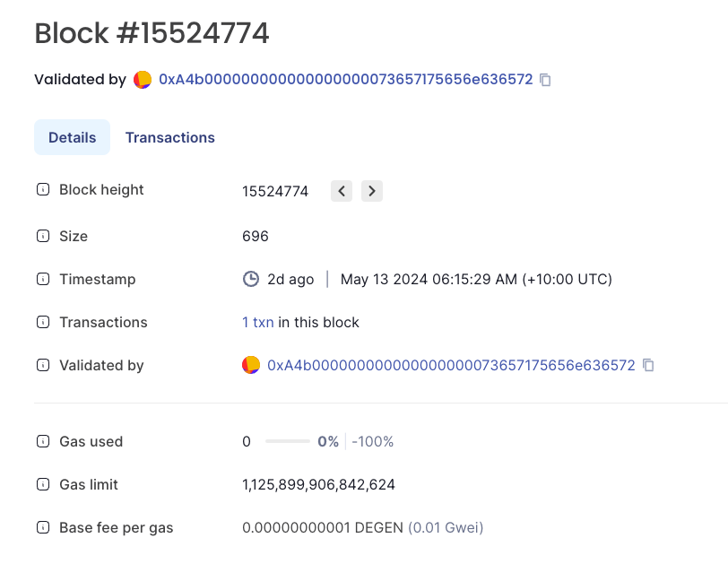728x564 pixels.
Task: Open validator address link in details row
Action: click(x=451, y=365)
